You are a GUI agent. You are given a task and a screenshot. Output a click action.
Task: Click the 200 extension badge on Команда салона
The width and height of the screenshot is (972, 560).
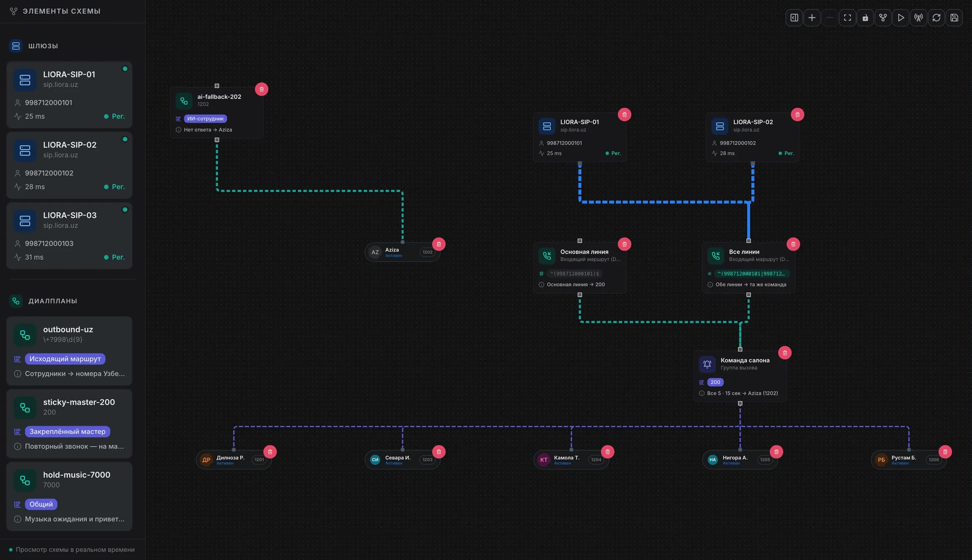715,382
